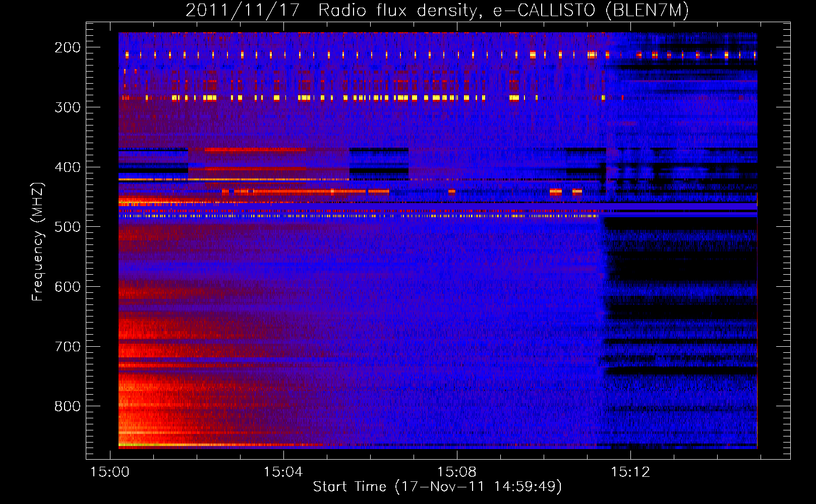Click the 800 frequency tick label
Viewport: 816px width, 504px height.
point(68,407)
